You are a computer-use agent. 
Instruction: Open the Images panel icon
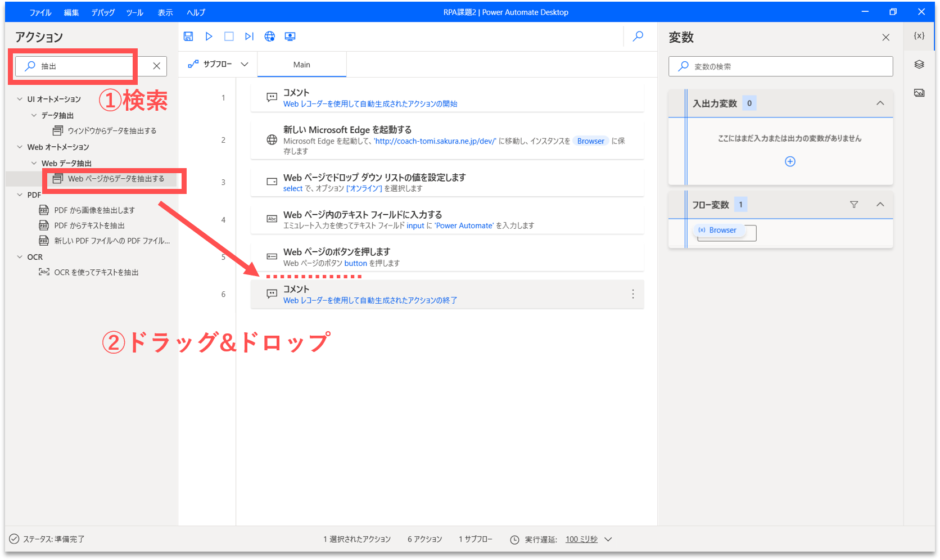[x=919, y=93]
